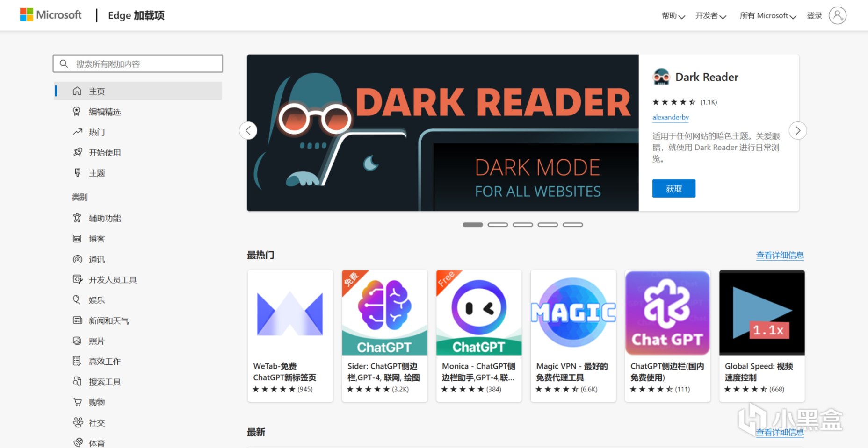
Task: Open the WeTab extension thumbnail
Action: coord(290,313)
